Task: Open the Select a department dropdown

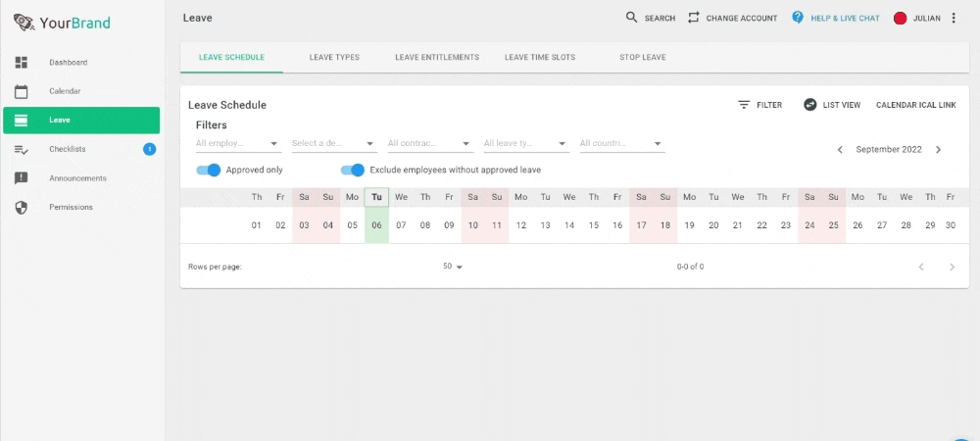Action: tap(334, 144)
